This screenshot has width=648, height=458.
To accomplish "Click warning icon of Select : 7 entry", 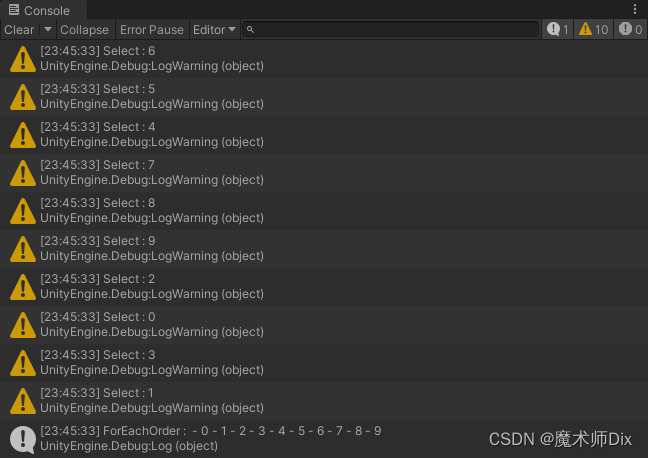I will pyautogui.click(x=23, y=173).
